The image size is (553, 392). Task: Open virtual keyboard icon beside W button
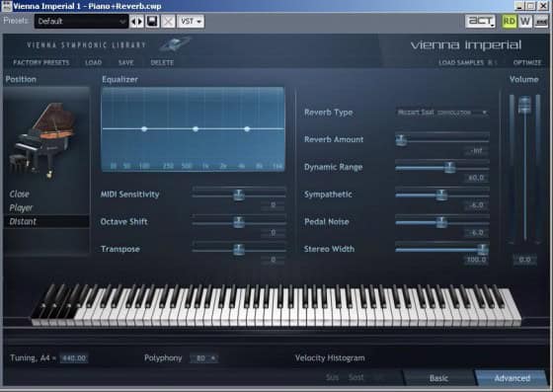541,21
